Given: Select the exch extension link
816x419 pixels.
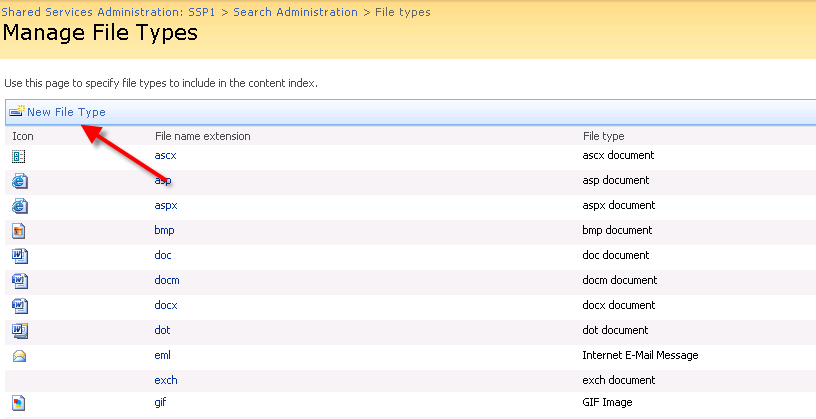Looking at the screenshot, I should (166, 380).
